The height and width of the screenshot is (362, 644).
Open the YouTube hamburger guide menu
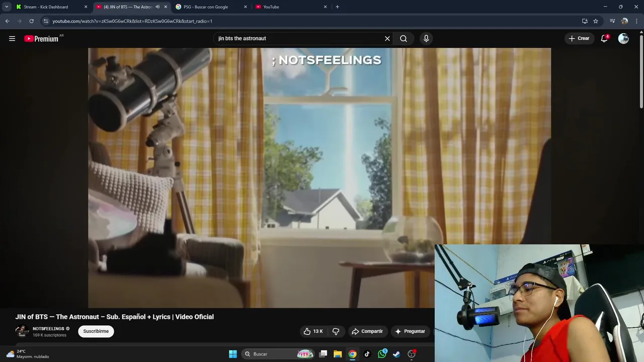(12, 38)
